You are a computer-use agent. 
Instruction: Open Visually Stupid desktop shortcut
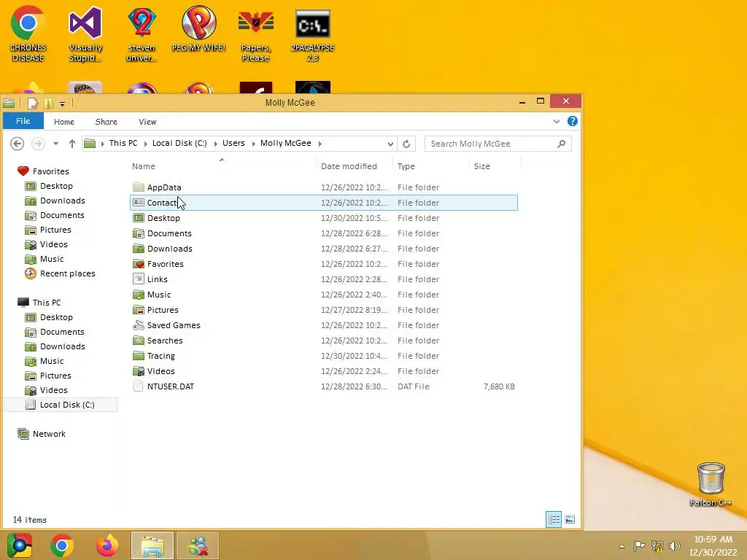85,34
